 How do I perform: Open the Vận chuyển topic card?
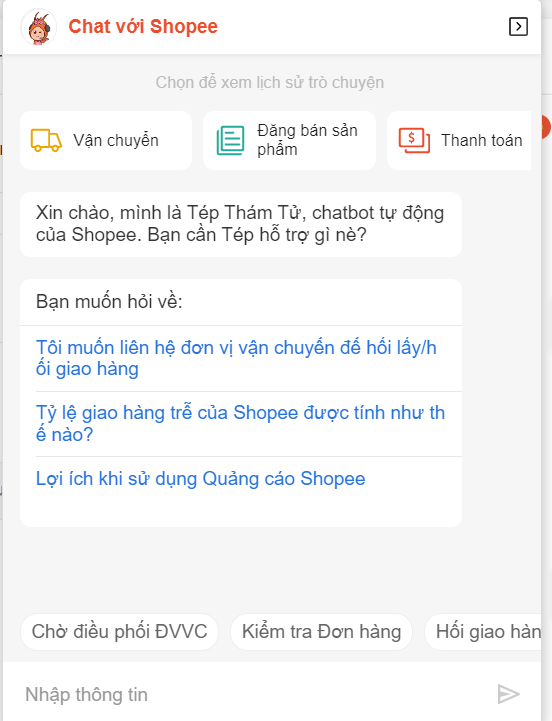pyautogui.click(x=106, y=141)
